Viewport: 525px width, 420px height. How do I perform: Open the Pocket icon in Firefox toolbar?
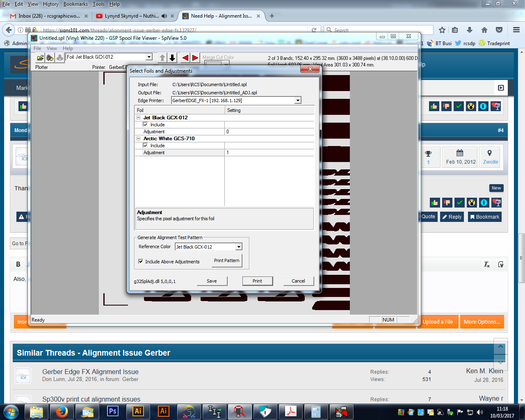(499, 30)
